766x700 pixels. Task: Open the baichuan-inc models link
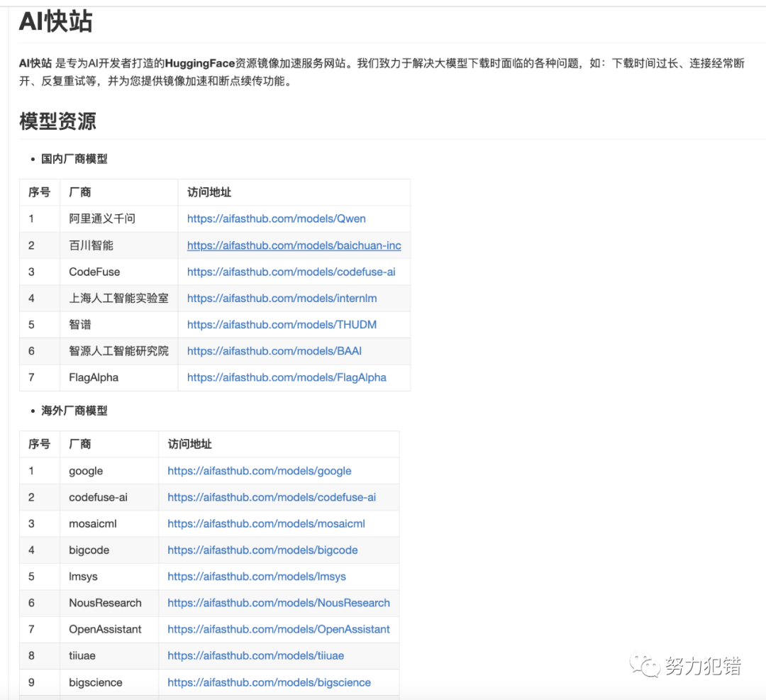coord(294,245)
